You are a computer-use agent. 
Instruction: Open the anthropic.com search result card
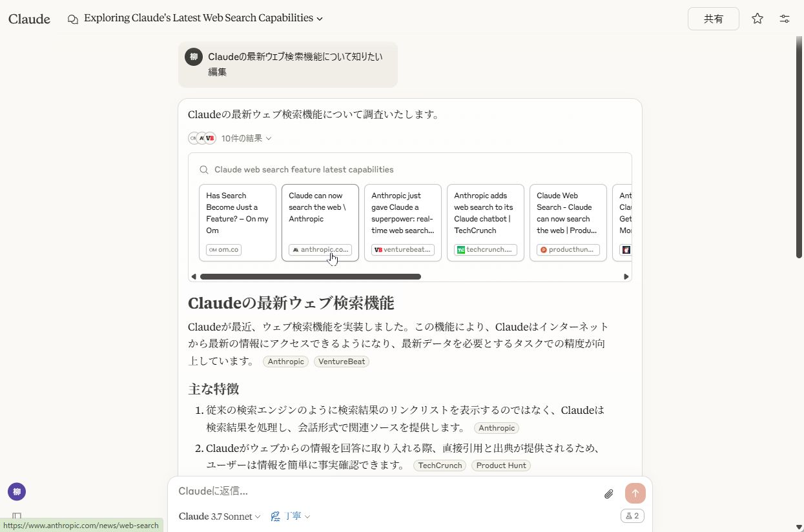[x=320, y=223]
